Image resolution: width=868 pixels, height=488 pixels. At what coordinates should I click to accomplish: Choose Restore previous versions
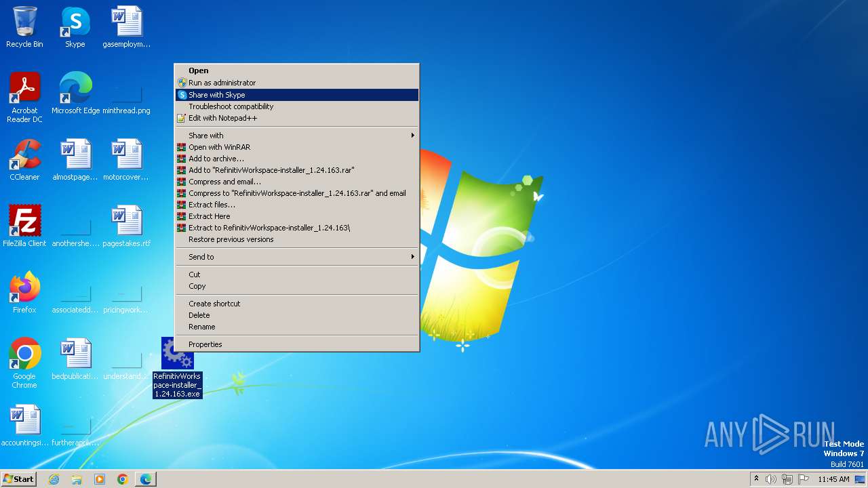pyautogui.click(x=297, y=239)
